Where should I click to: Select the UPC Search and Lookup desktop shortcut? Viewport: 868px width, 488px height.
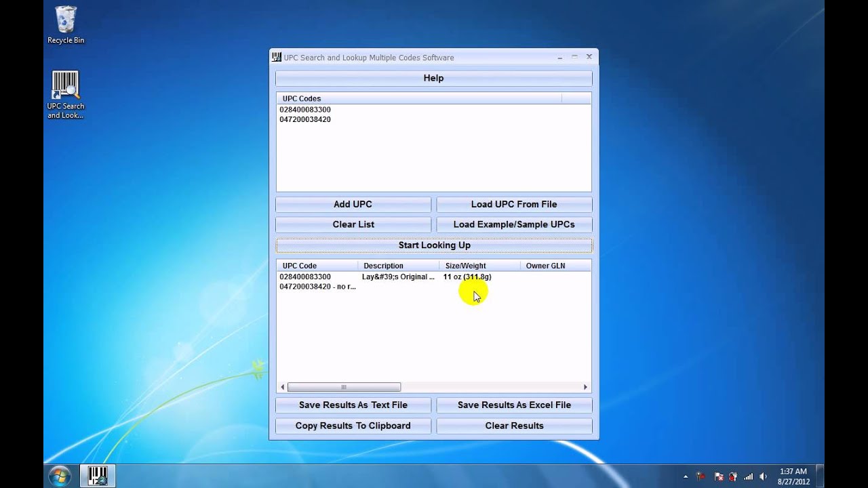(x=66, y=95)
